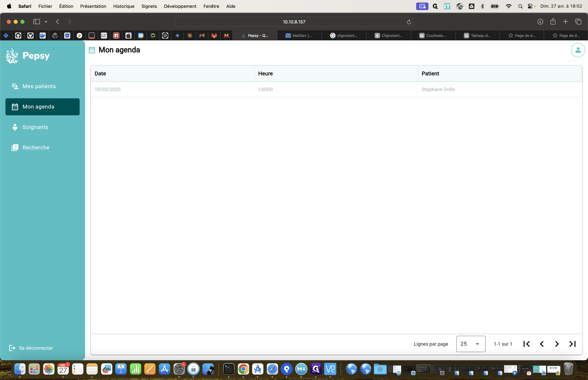Open the pinned GitLab tab
Image resolution: width=588 pixels, height=380 pixels.
[x=214, y=36]
